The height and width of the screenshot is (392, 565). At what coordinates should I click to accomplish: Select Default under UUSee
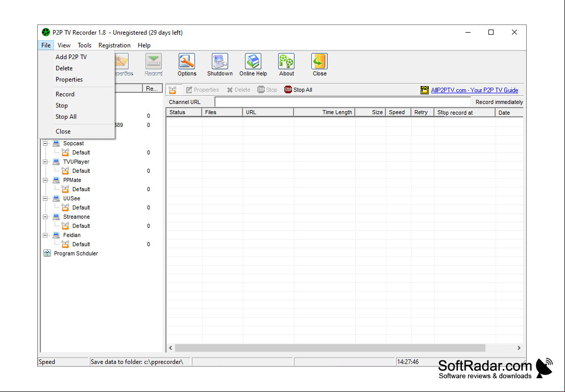(81, 207)
